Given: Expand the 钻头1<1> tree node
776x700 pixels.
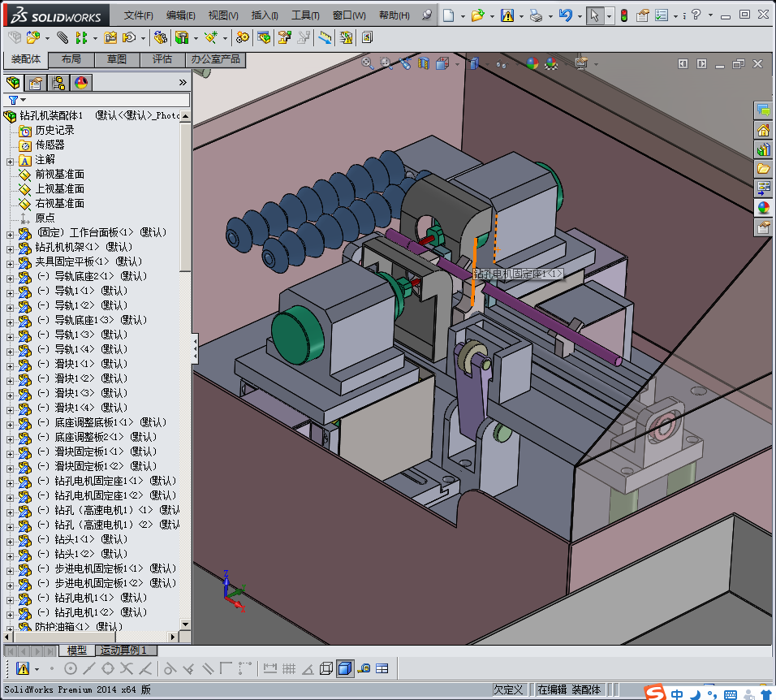Looking at the screenshot, I should pos(10,542).
